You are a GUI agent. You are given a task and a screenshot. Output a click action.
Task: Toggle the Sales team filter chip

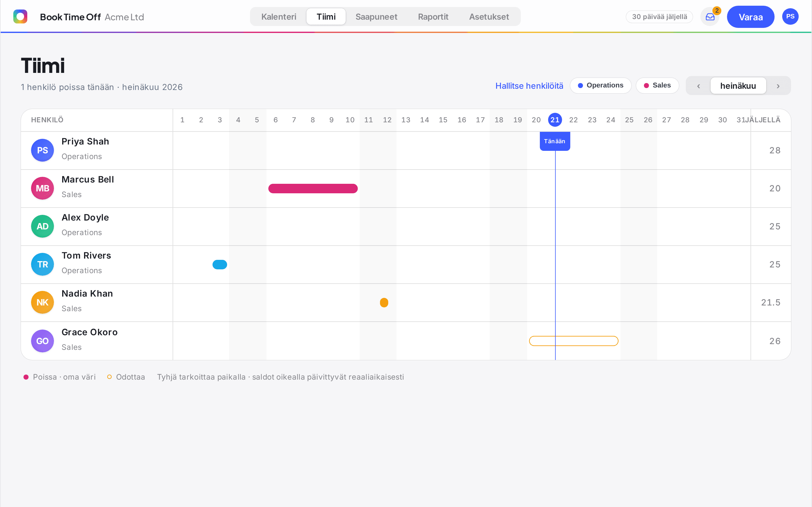[x=657, y=86]
